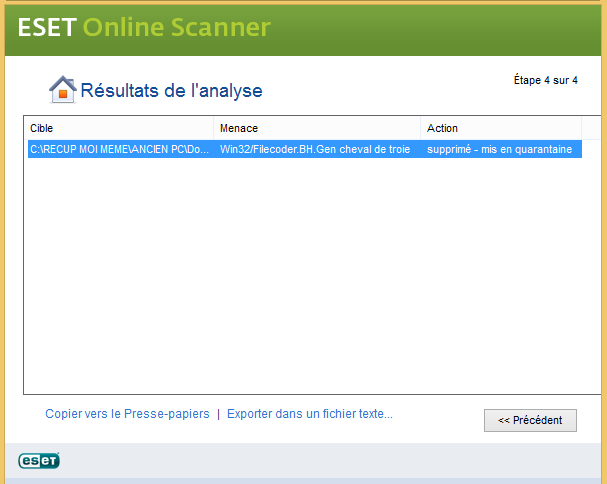The height and width of the screenshot is (484, 607).
Task: Select the C:\RECUP MOI MEME\ANCIEN PC target cell
Action: pyautogui.click(x=120, y=149)
